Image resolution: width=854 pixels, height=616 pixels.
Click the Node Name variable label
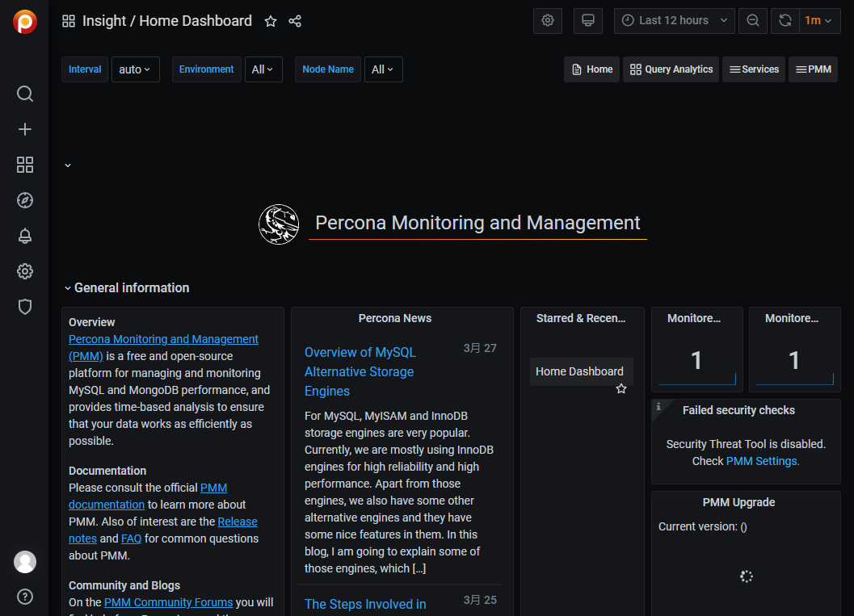coord(328,69)
